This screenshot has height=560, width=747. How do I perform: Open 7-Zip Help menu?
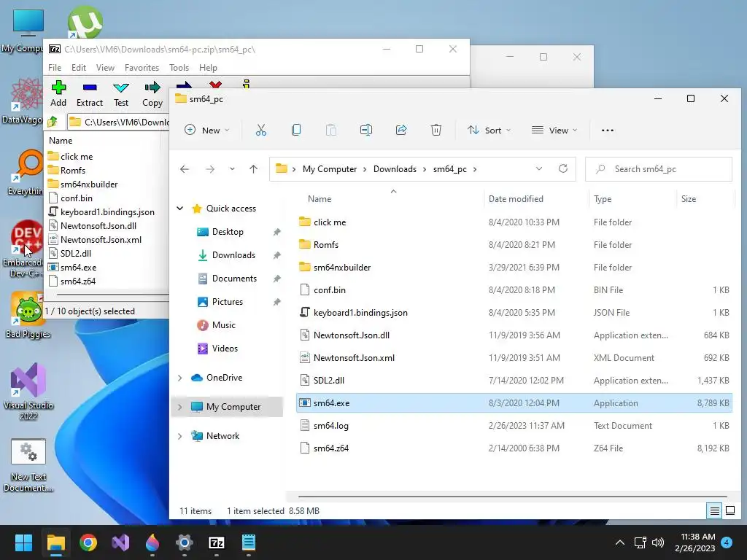click(x=208, y=68)
